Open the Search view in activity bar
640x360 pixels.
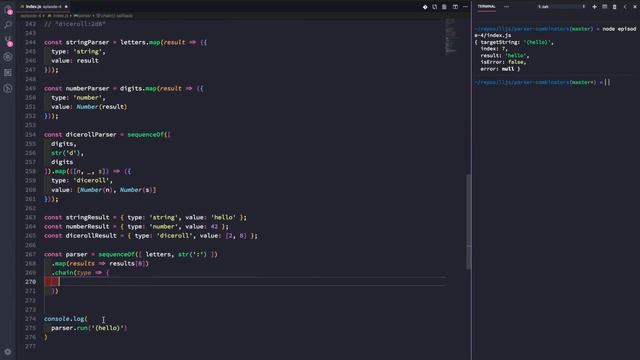tap(8, 24)
